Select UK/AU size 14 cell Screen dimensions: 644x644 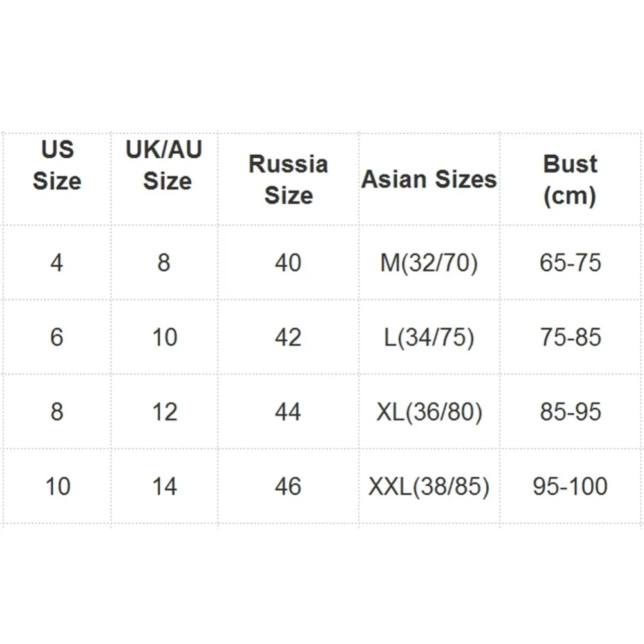[x=164, y=486]
